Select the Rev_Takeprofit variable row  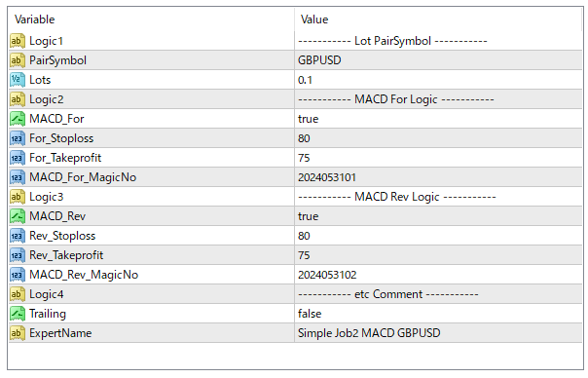pos(296,255)
